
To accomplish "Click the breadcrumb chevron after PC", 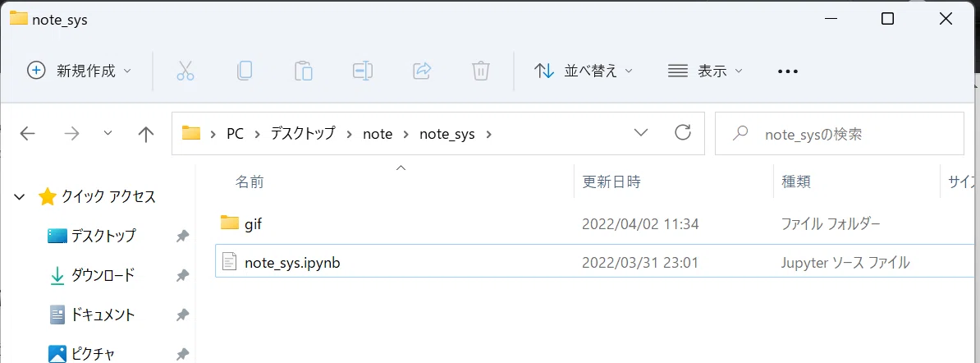I will (x=257, y=133).
